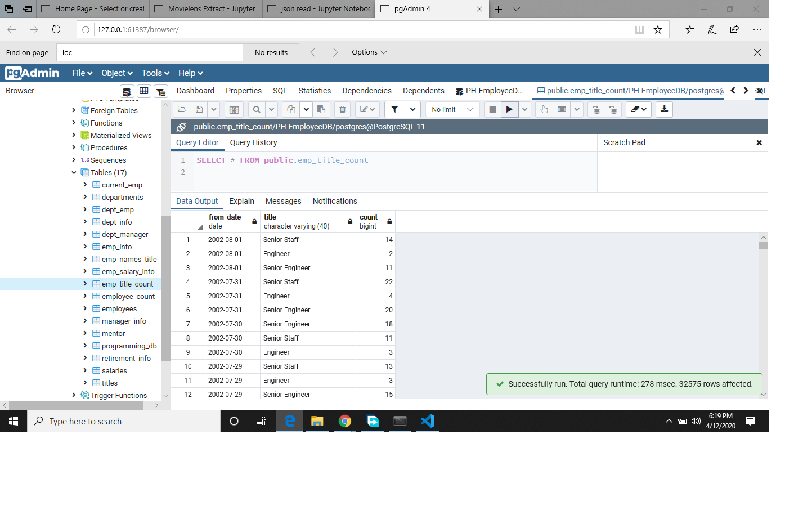
Task: Click the count column header
Action: pyautogui.click(x=375, y=221)
